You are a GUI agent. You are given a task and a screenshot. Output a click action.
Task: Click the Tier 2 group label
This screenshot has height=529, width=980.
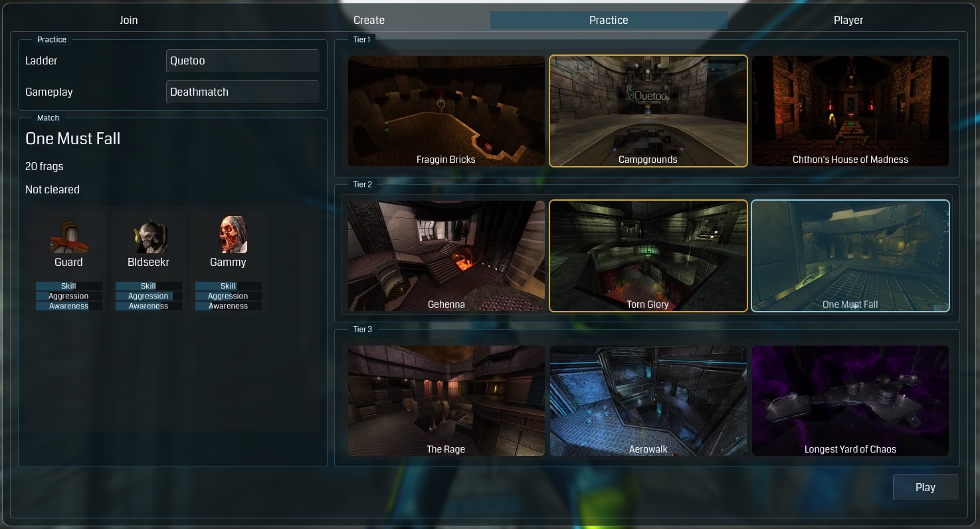point(363,184)
